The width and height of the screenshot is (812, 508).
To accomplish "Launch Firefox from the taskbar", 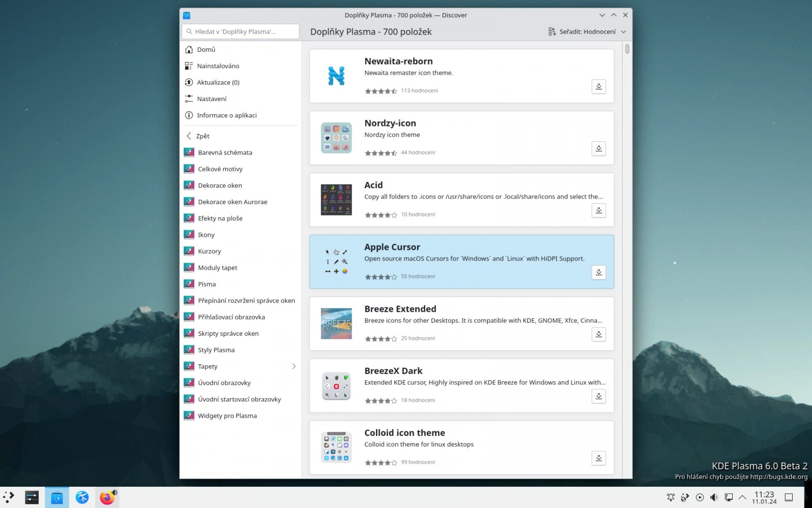I will [x=107, y=497].
